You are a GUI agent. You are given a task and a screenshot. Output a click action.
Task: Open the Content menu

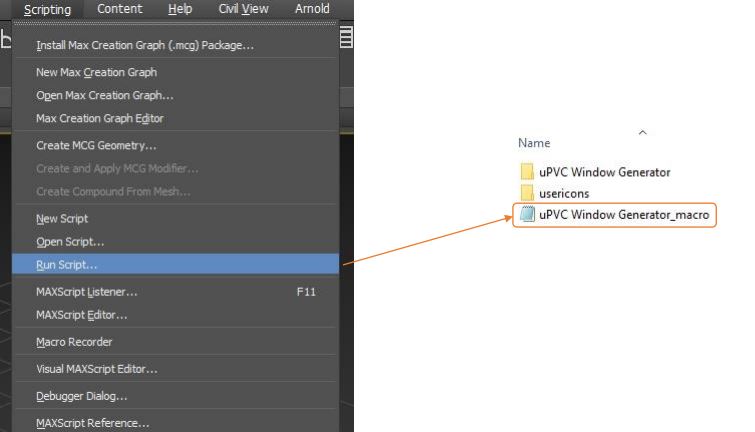(119, 9)
